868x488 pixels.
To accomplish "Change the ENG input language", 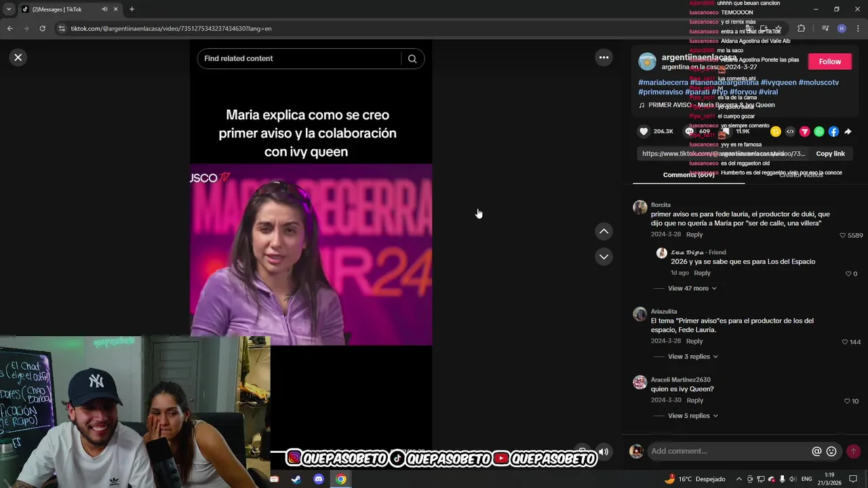I will (x=806, y=479).
